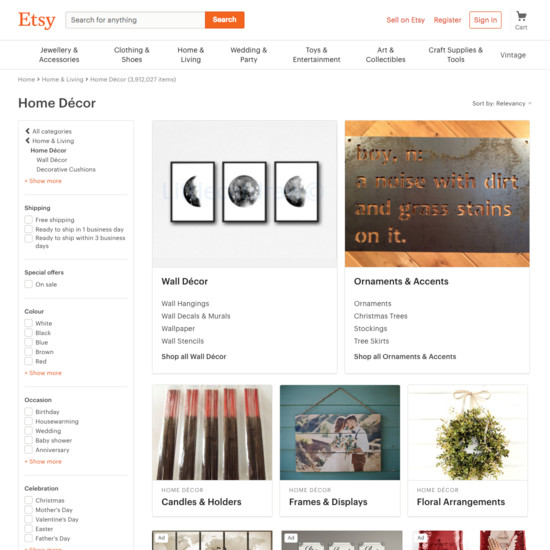The image size is (550, 550).
Task: Open the Floral Arrangements wreath image
Action: [x=467, y=432]
